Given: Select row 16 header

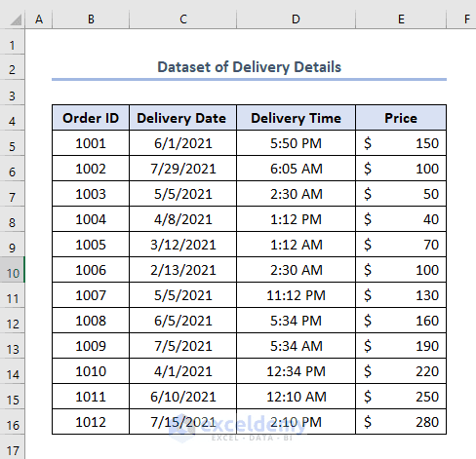Looking at the screenshot, I should pos(12,422).
